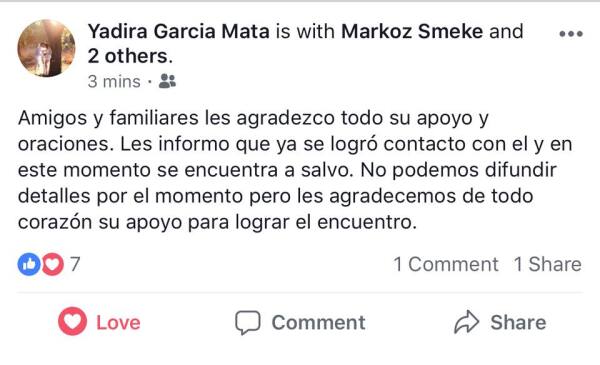Click the friends audience privacy icon
The width and height of the screenshot is (600, 365).
point(167,81)
